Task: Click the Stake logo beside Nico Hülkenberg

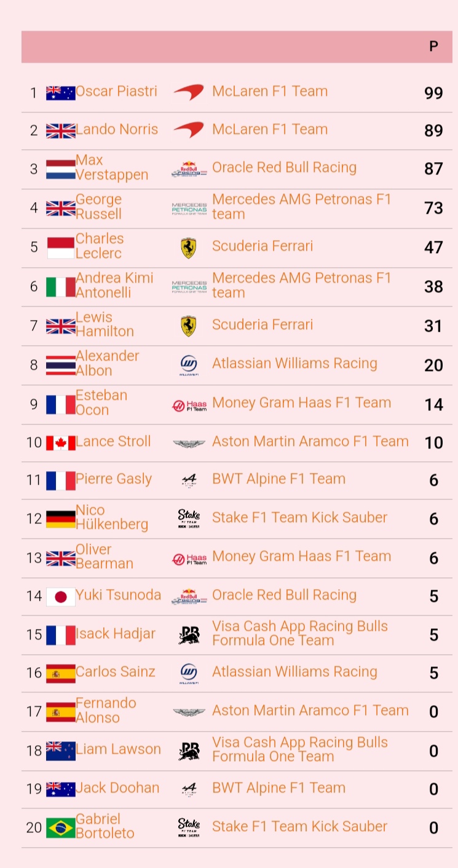Action: 189,519
